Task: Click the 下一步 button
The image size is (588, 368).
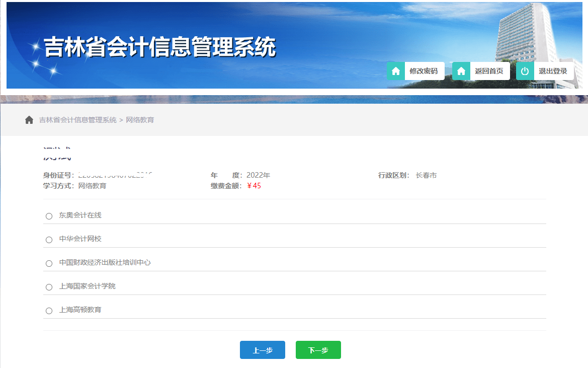Action: coord(318,349)
